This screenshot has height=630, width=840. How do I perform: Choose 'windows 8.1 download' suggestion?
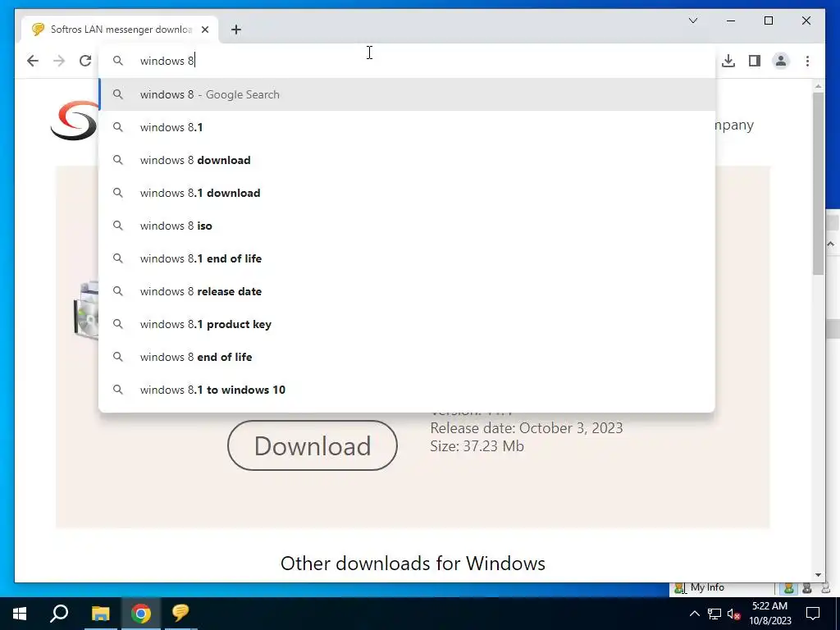click(x=407, y=193)
